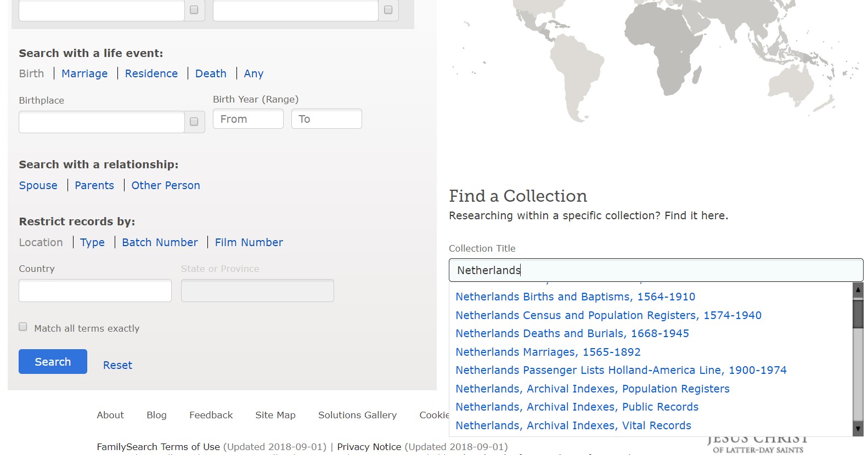Add a Parents relationship

[94, 185]
